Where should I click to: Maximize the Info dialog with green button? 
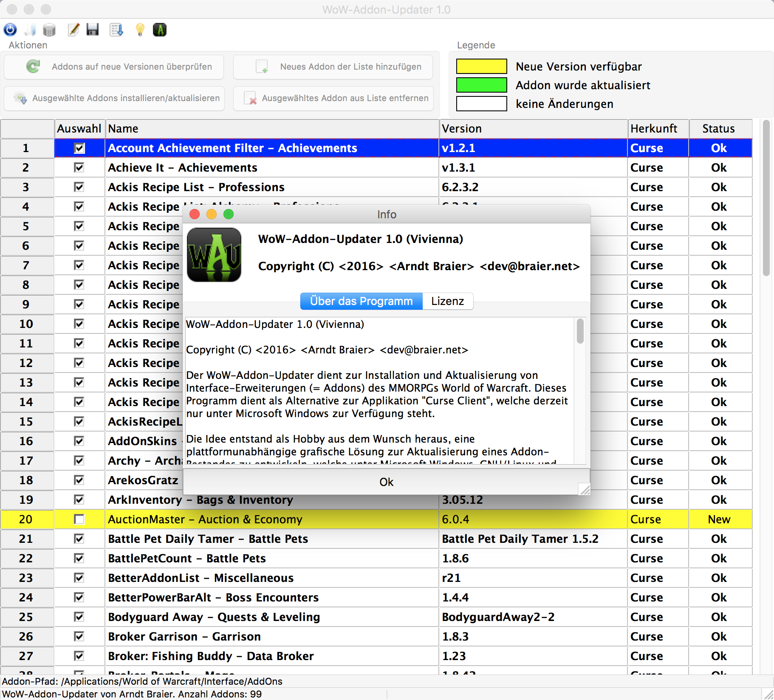(x=229, y=214)
